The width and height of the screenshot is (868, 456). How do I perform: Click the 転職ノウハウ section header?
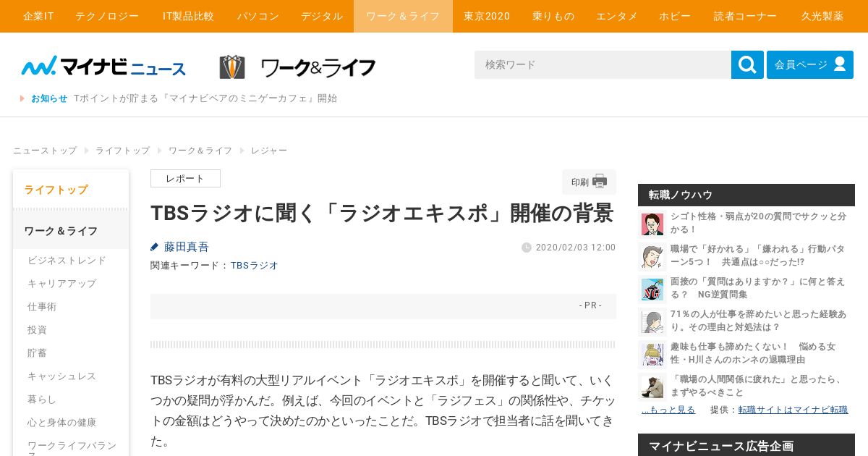746,195
